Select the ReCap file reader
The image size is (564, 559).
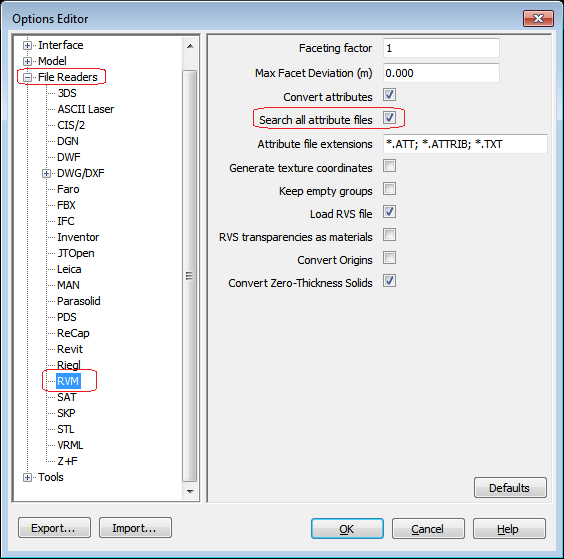(73, 333)
